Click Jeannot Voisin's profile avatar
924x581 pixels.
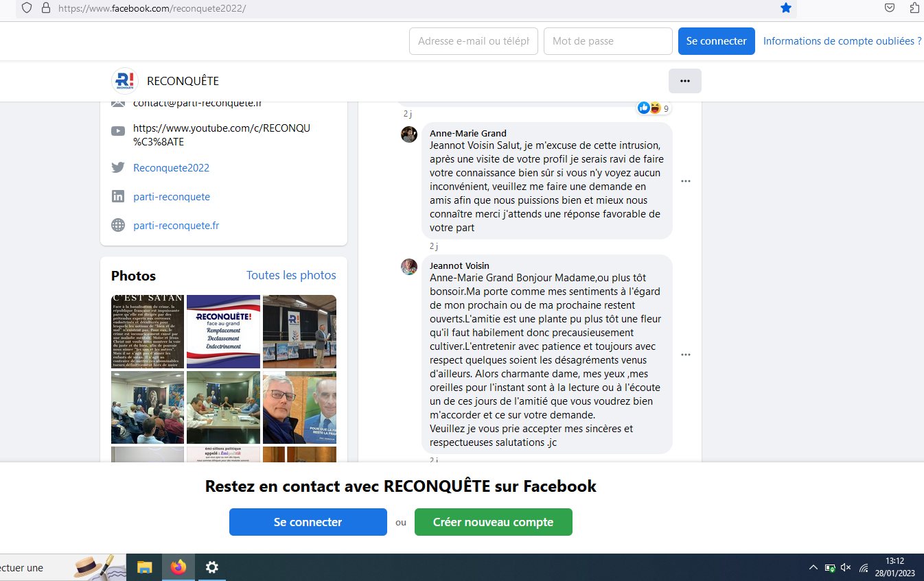coord(409,267)
